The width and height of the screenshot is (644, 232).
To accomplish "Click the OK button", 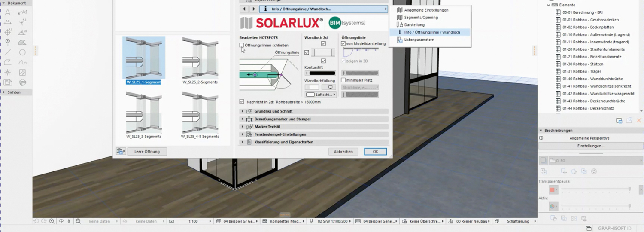I will coord(375,152).
